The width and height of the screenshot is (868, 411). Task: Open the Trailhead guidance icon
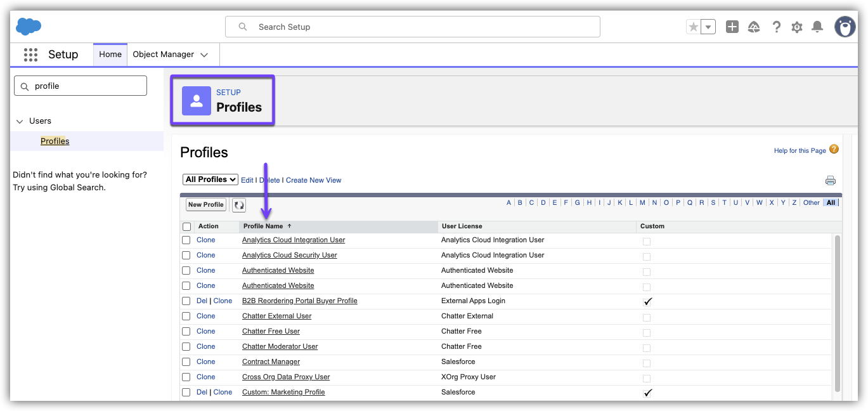pos(754,27)
